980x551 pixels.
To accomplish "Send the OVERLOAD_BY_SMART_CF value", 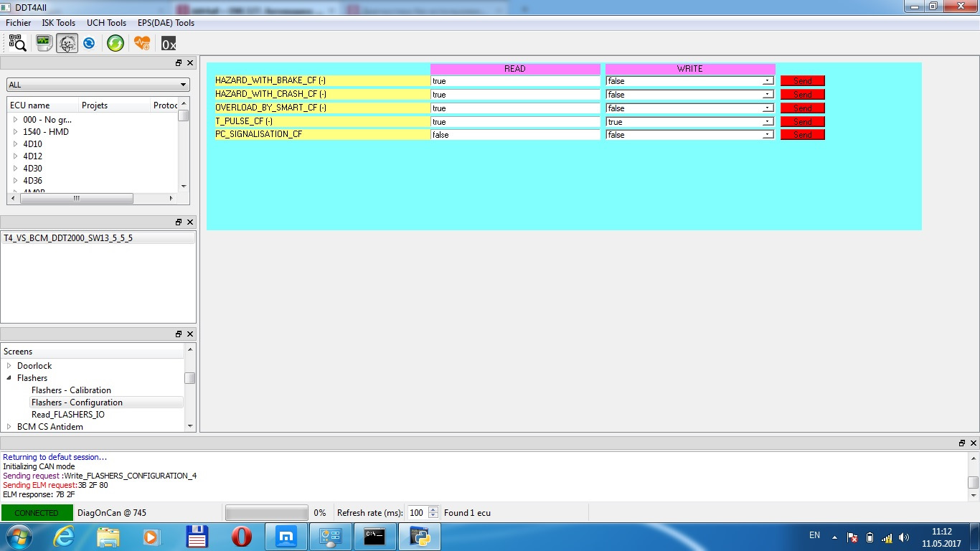I will (803, 108).
